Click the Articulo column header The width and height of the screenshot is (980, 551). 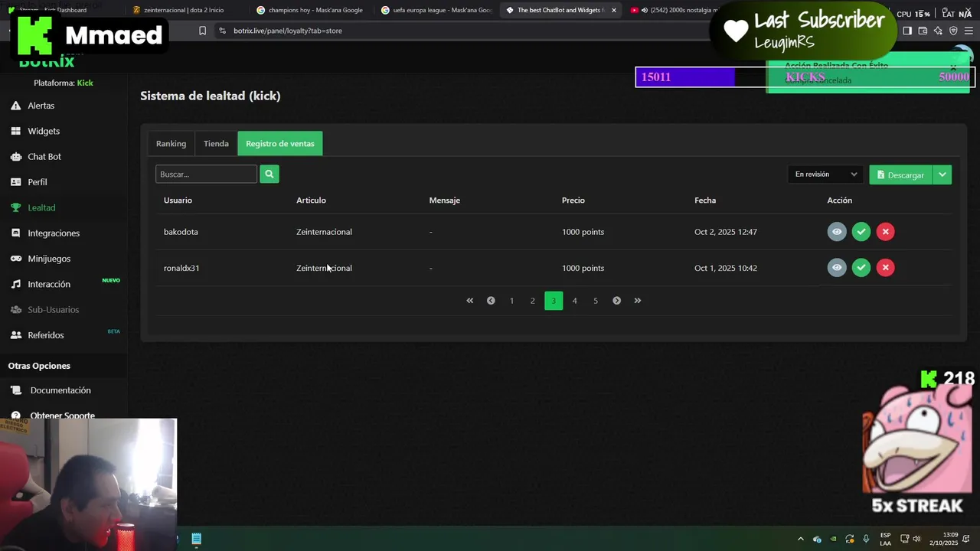coord(311,201)
